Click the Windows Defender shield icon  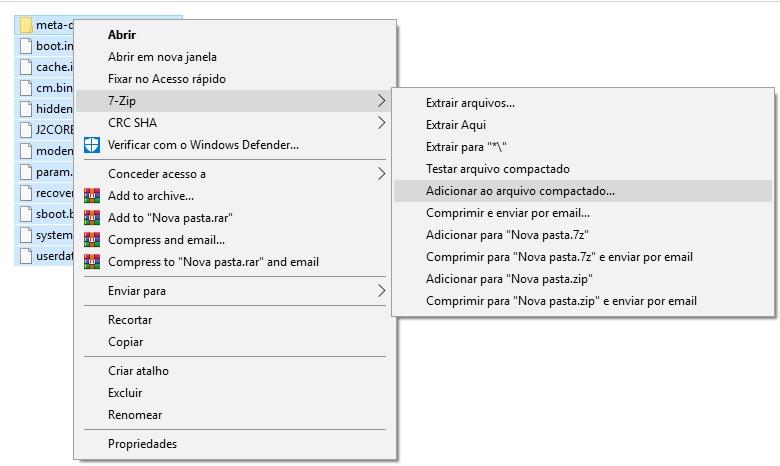click(92, 145)
